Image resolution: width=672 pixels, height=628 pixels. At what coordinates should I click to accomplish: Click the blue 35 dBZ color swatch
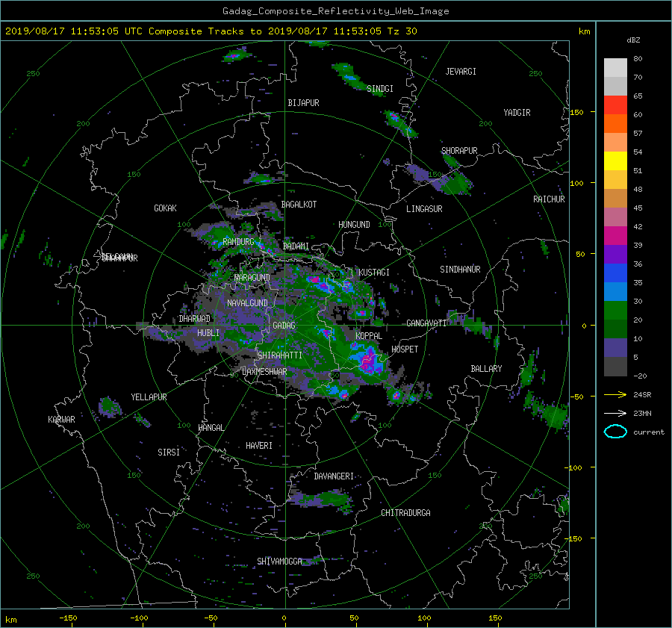615,273
